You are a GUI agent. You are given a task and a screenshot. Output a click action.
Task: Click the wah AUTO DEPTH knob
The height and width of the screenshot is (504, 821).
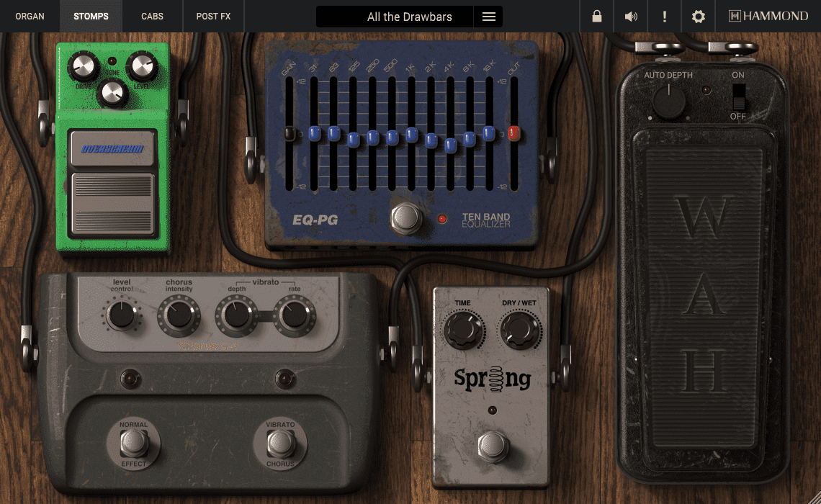pyautogui.click(x=668, y=101)
